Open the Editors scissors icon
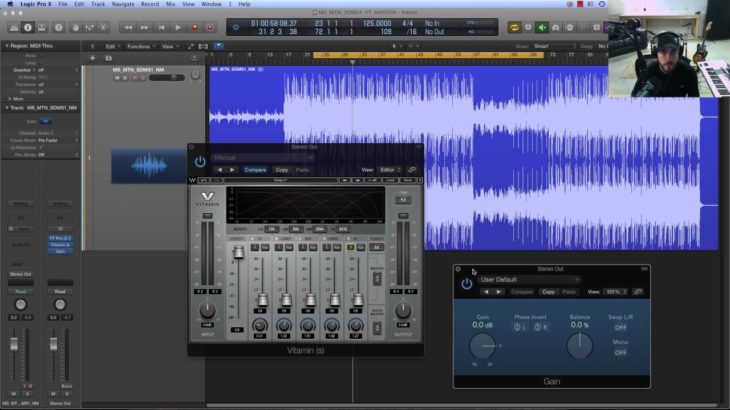730x410 pixels. pos(103,27)
